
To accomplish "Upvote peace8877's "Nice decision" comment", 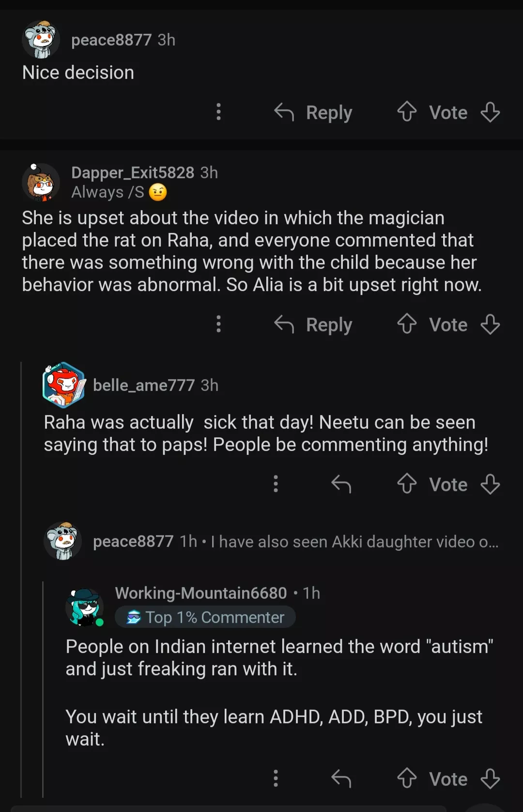I will click(407, 112).
